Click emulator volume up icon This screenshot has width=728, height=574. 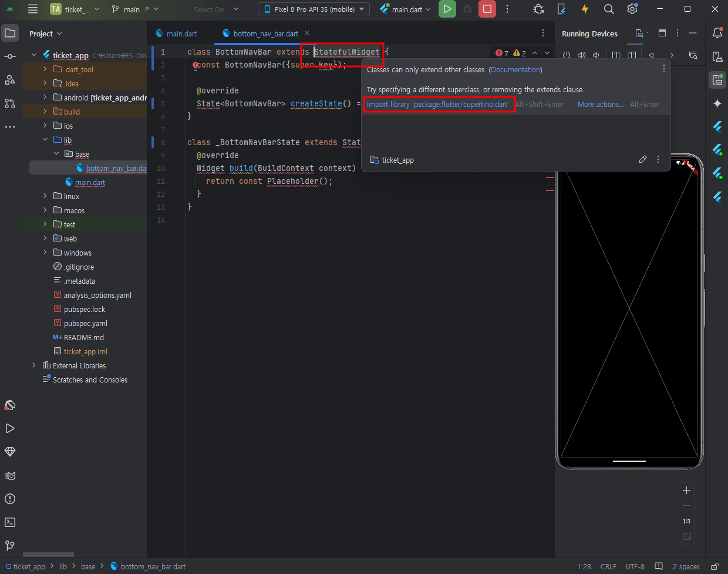581,55
